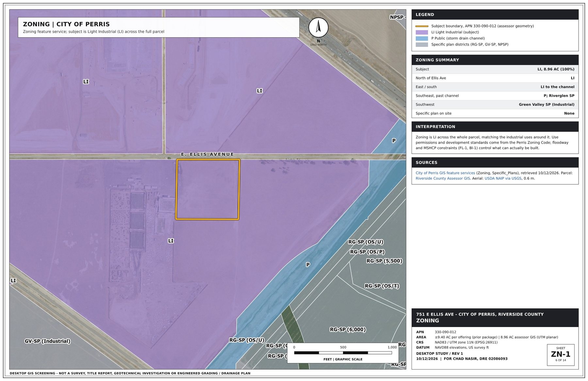Click the LEGEND panel header
Viewport: 588px width, 381px height.
(495, 14)
